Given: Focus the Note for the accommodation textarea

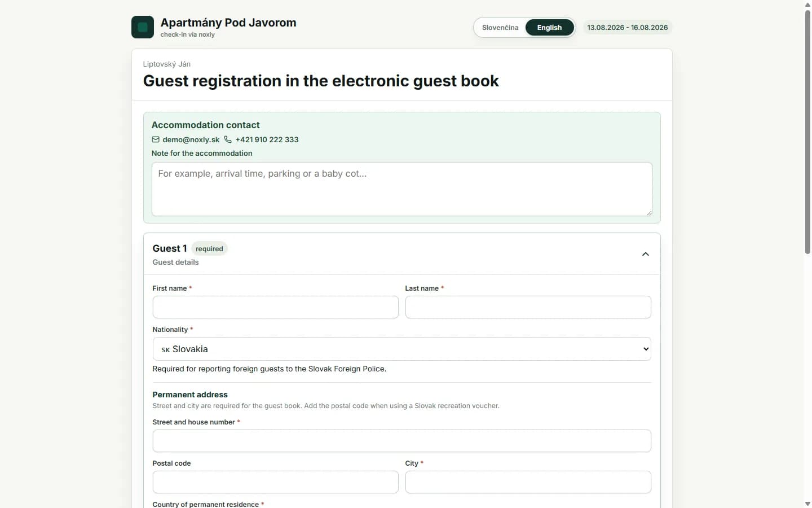Looking at the screenshot, I should tap(402, 189).
